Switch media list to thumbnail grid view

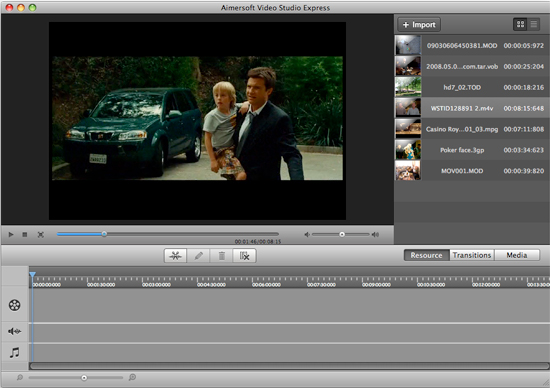pos(520,24)
